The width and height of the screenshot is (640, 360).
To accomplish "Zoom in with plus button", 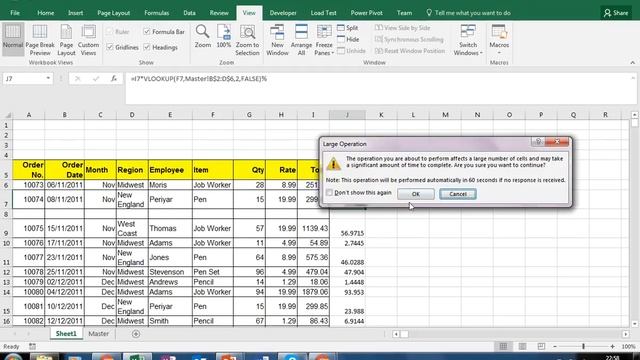I will [x=612, y=346].
